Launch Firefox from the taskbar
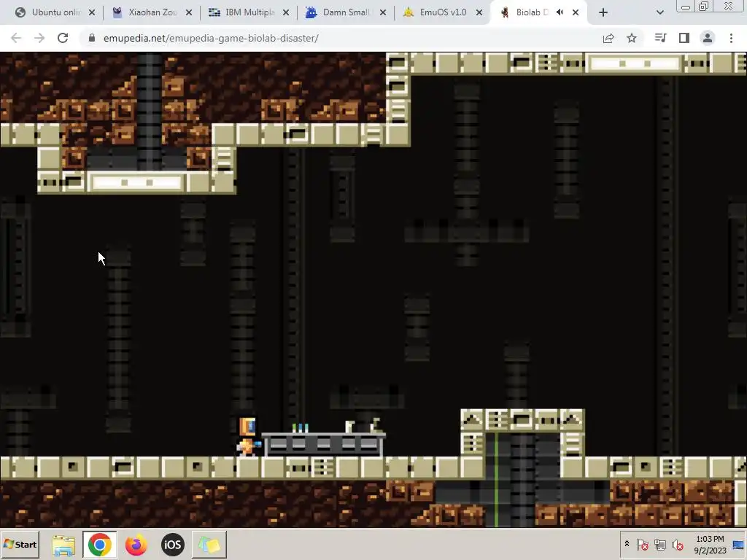 click(x=136, y=545)
